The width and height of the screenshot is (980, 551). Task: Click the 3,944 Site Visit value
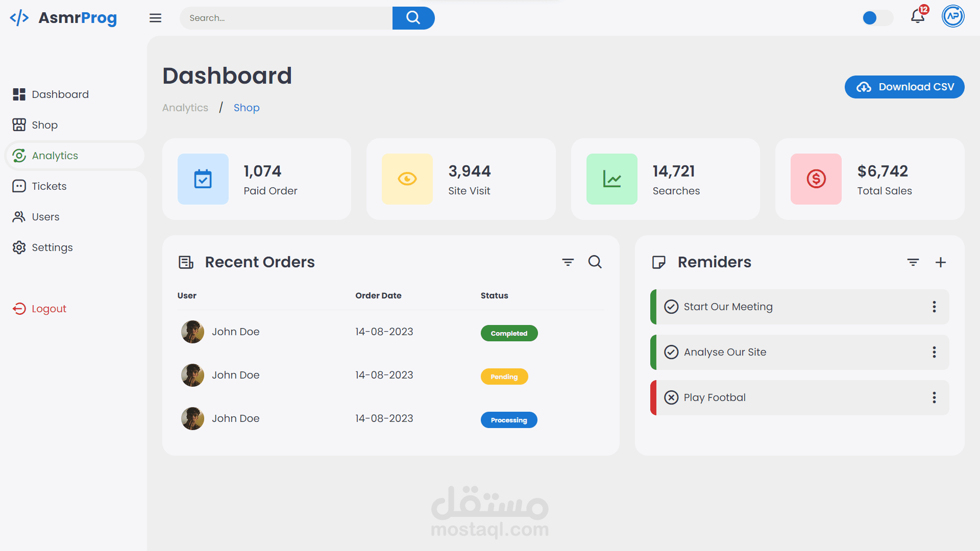pyautogui.click(x=470, y=171)
